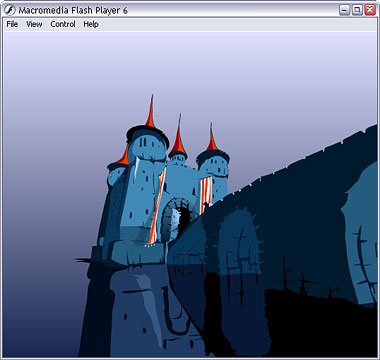Open the View menu
This screenshot has width=380, height=360.
pyautogui.click(x=34, y=24)
